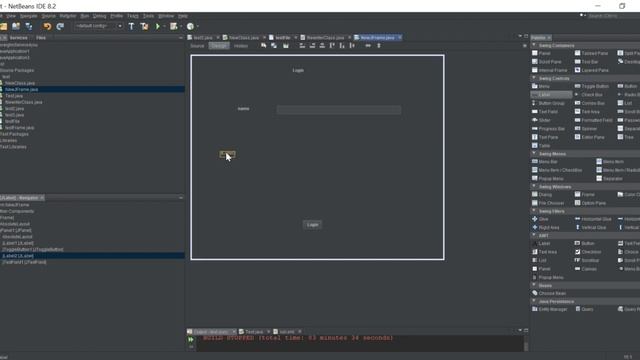Open the Run menu
640x360 pixels.
[84, 16]
